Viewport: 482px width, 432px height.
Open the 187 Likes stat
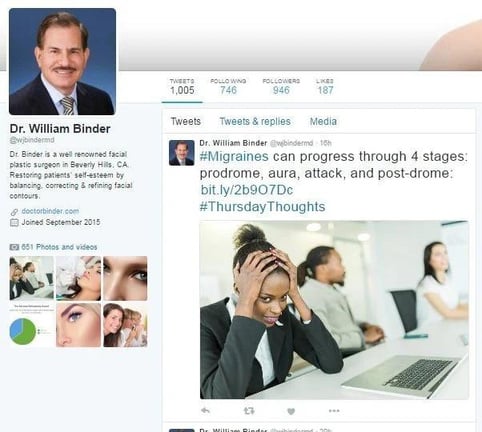click(325, 86)
